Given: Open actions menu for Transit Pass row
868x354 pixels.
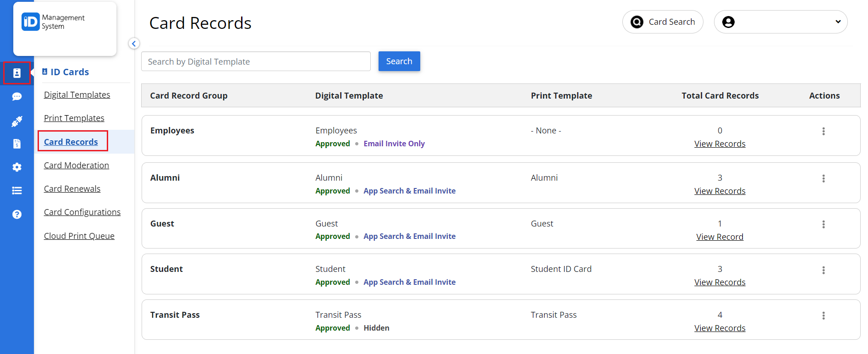Looking at the screenshot, I should [x=824, y=315].
